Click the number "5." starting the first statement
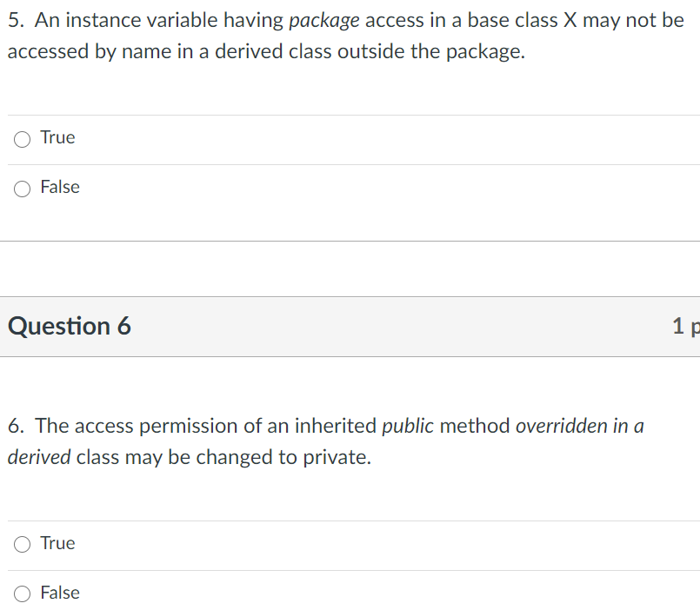This screenshot has width=700, height=610. pos(17,20)
